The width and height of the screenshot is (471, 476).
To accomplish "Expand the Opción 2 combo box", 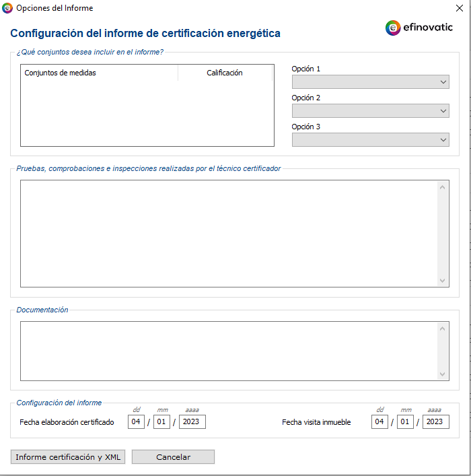I will coord(370,111).
